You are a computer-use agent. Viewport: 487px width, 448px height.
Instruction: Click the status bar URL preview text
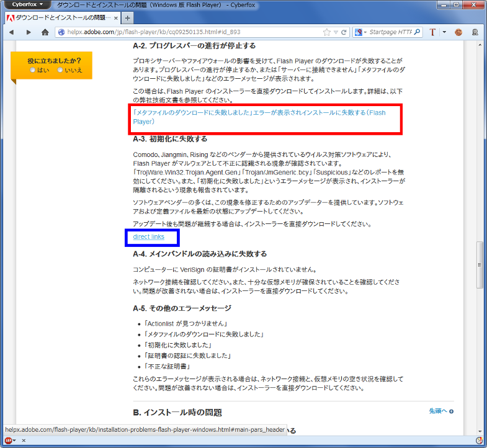coord(145,429)
